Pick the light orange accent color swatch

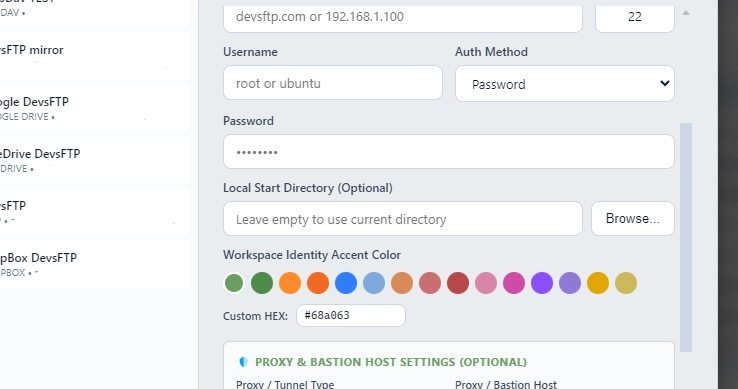coord(290,283)
